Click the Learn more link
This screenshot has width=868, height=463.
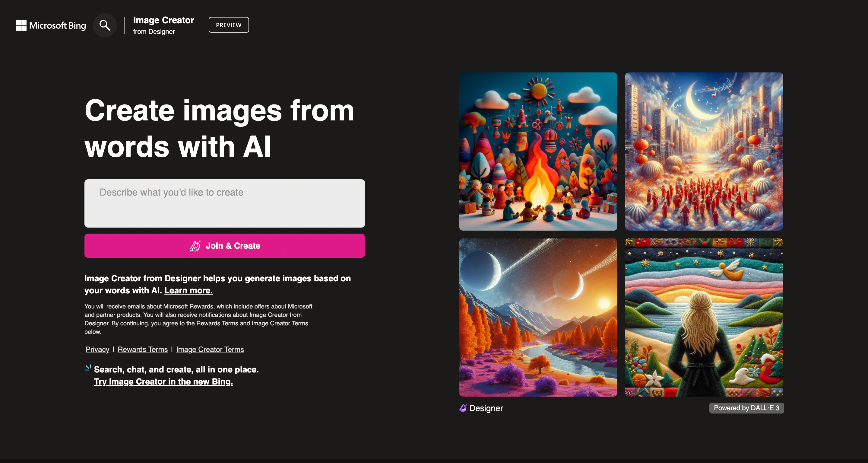pyautogui.click(x=188, y=290)
